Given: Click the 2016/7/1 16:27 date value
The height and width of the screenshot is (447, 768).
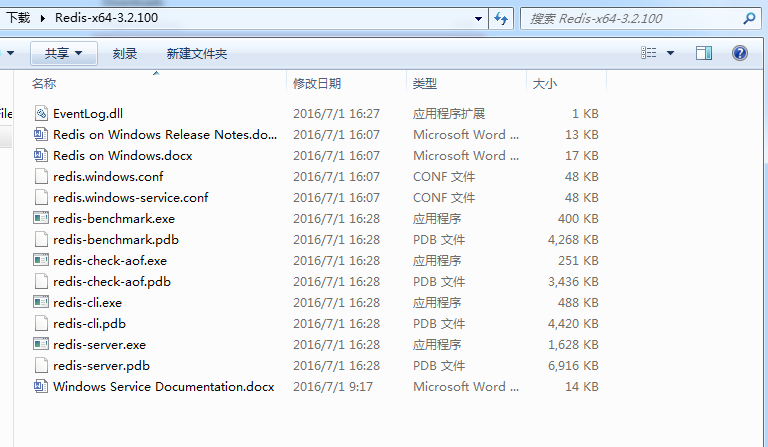Looking at the screenshot, I should pos(336,114).
